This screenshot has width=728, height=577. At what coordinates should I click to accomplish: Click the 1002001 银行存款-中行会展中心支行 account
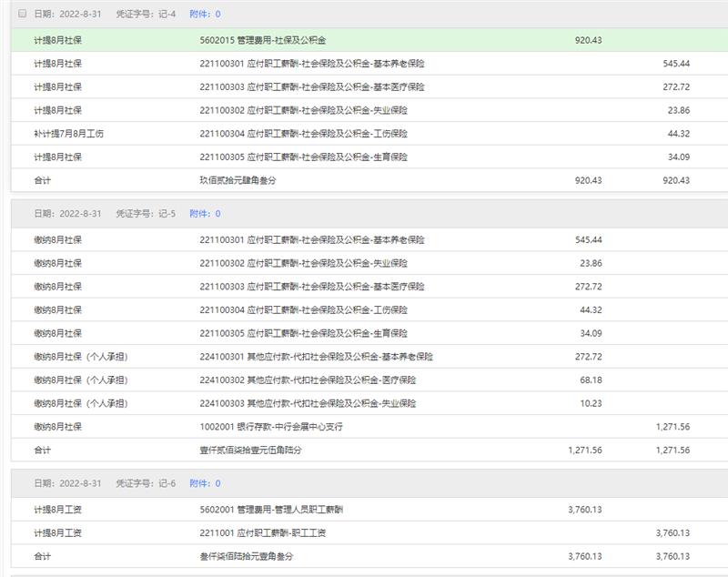271,426
